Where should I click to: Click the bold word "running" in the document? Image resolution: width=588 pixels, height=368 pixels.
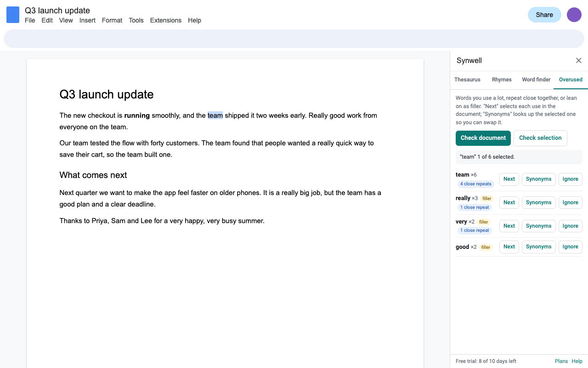(x=137, y=115)
